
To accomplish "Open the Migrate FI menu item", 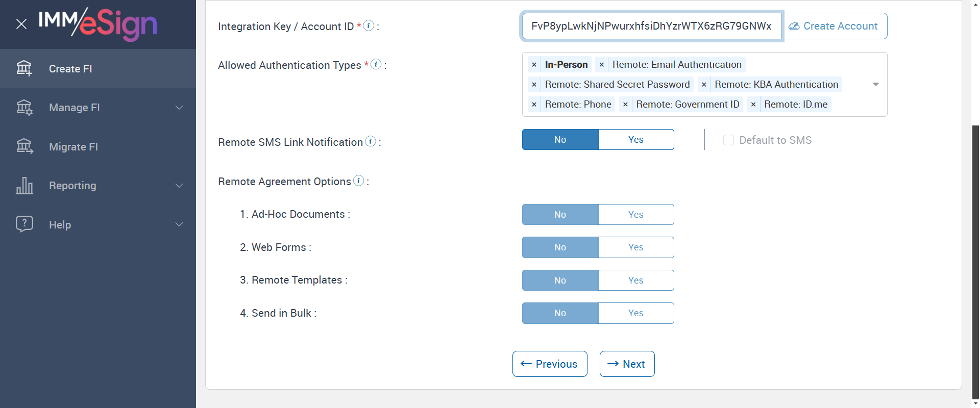I will click(x=73, y=147).
